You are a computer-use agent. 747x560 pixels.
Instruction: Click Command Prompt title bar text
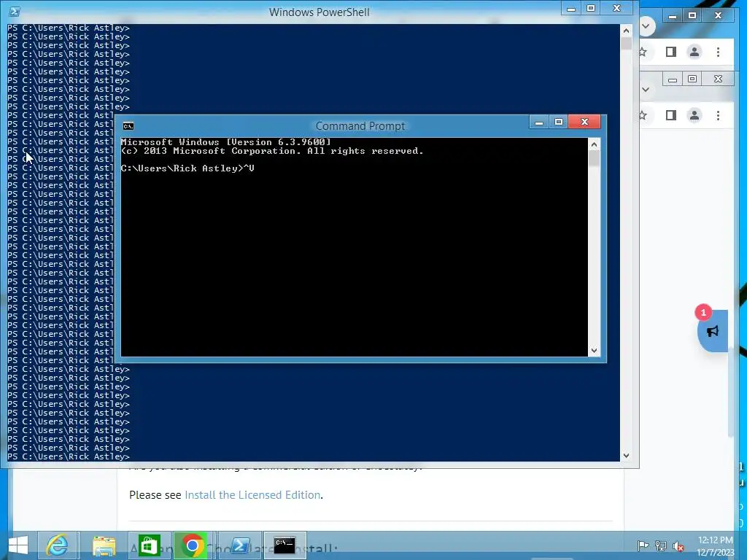(x=360, y=126)
